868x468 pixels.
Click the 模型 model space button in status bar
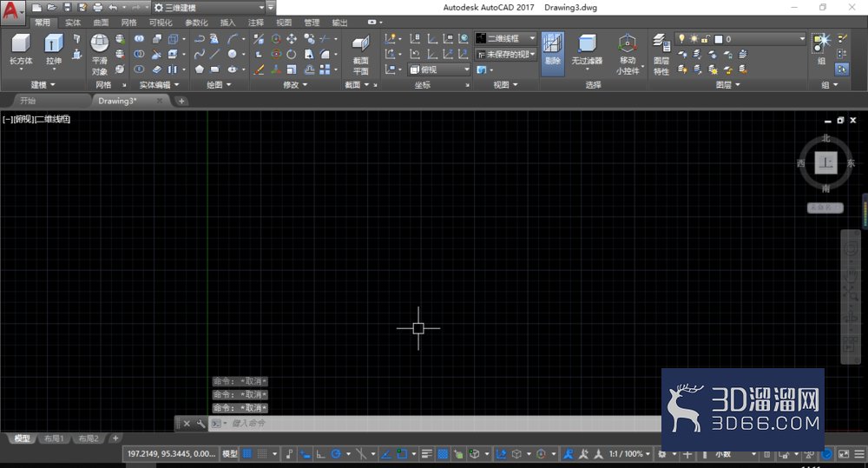pyautogui.click(x=230, y=453)
